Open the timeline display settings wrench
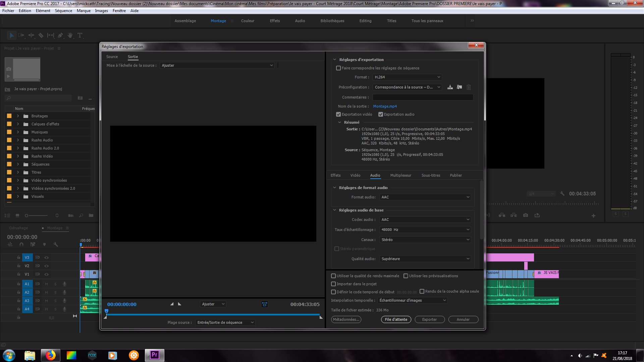The image size is (644, 362). click(56, 245)
